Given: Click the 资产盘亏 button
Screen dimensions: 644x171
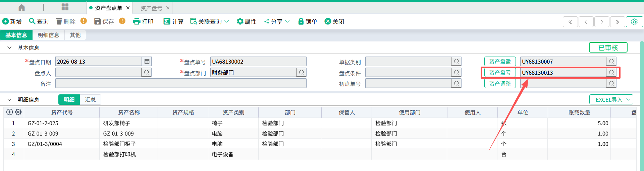Looking at the screenshot, I should click(500, 72).
